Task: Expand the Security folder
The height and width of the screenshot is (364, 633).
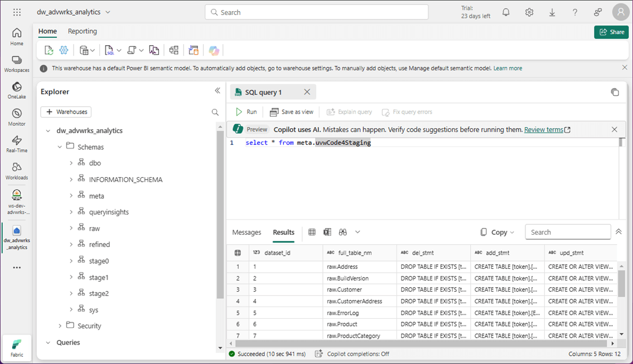Action: (60, 326)
